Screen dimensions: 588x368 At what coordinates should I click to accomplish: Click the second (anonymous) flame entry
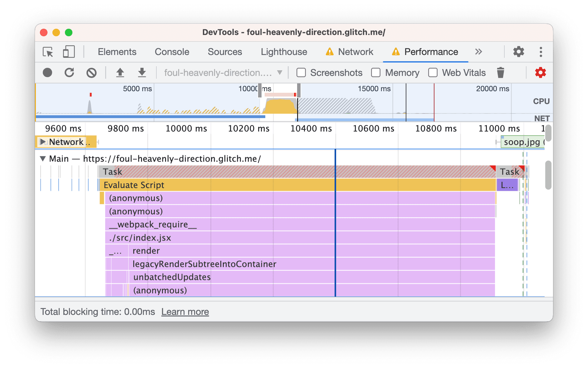[300, 211]
